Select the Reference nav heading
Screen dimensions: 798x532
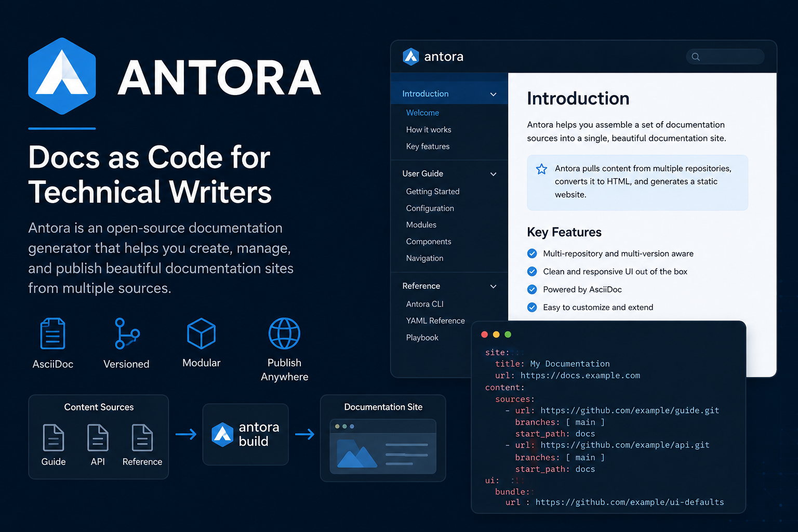tap(421, 286)
